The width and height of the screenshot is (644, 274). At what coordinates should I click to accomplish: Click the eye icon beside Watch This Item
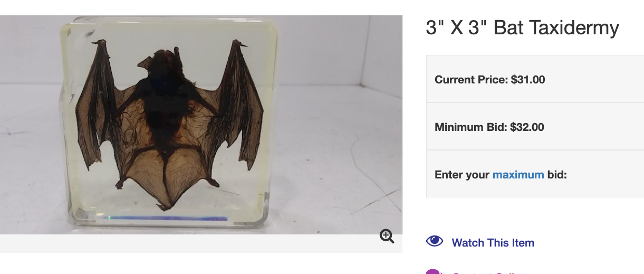[434, 241]
